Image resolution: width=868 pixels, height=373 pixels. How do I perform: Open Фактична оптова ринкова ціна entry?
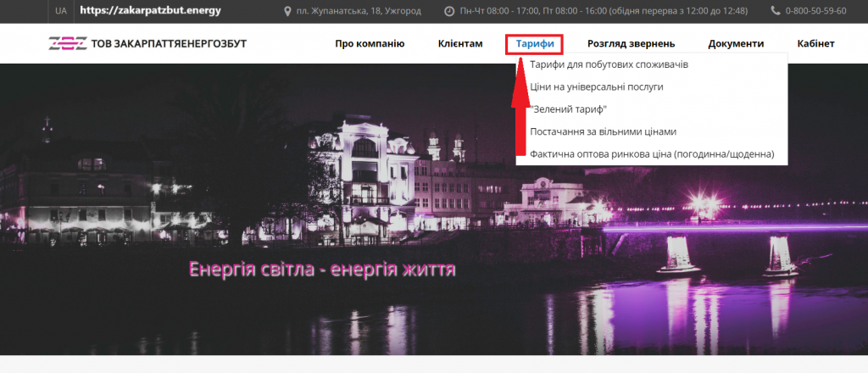651,154
